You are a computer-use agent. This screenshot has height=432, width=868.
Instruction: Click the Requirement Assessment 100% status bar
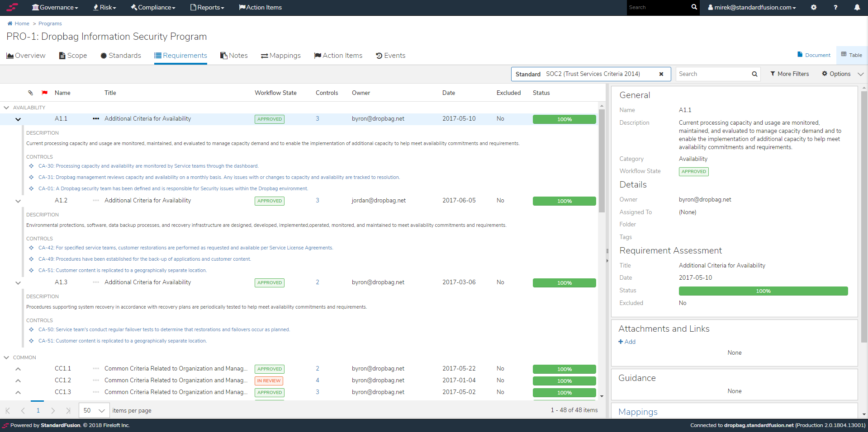[x=764, y=291]
